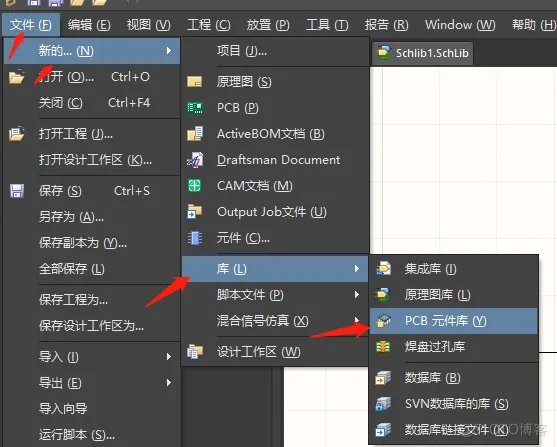The image size is (557, 447).
Task: Open the 工具 (T) menu
Action: click(x=327, y=25)
